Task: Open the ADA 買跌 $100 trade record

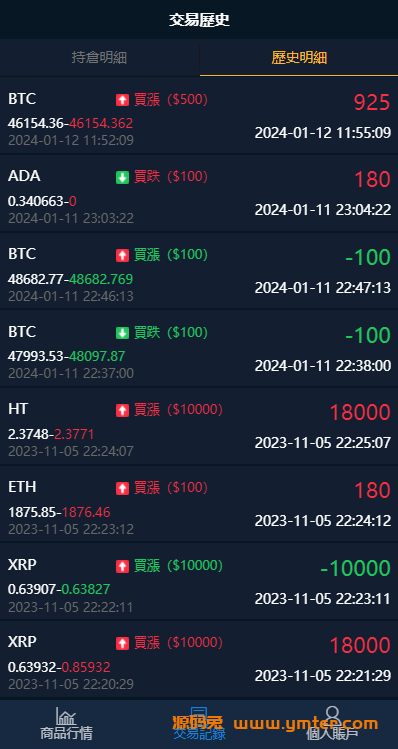Action: click(x=199, y=193)
